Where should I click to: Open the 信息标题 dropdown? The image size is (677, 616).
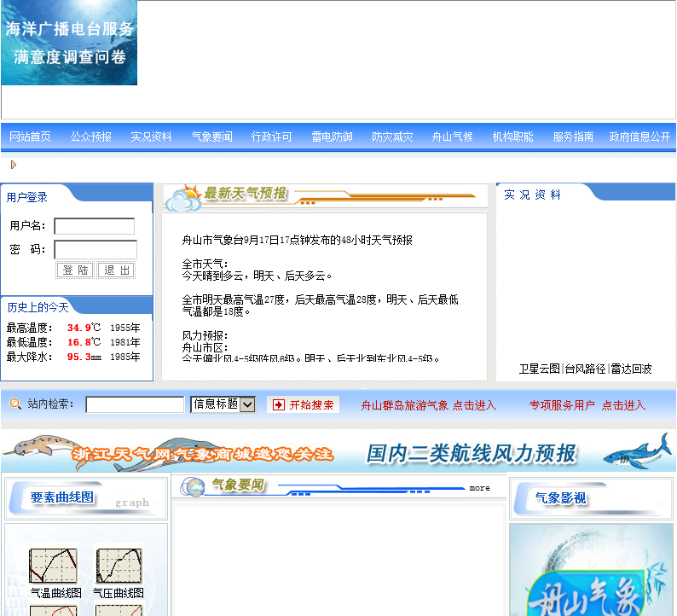click(223, 404)
